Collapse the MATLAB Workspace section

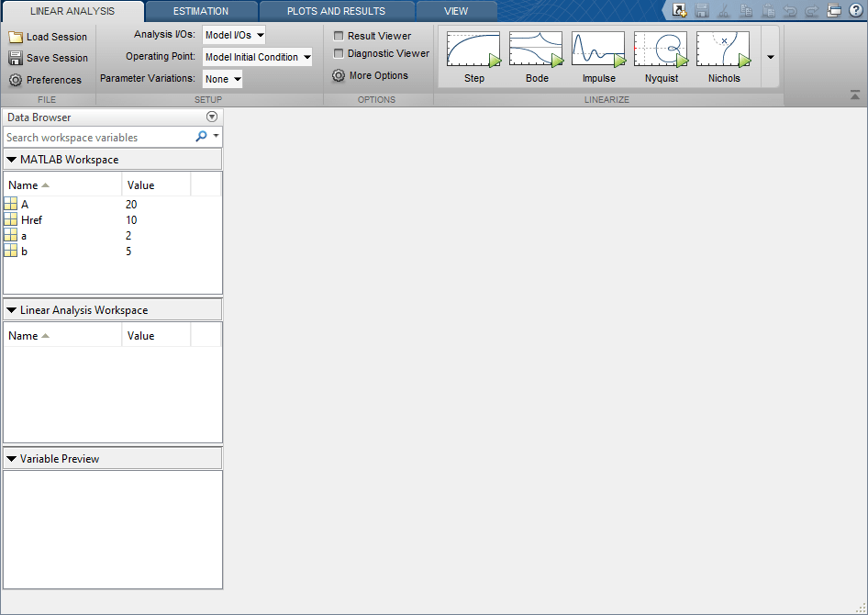click(x=11, y=160)
